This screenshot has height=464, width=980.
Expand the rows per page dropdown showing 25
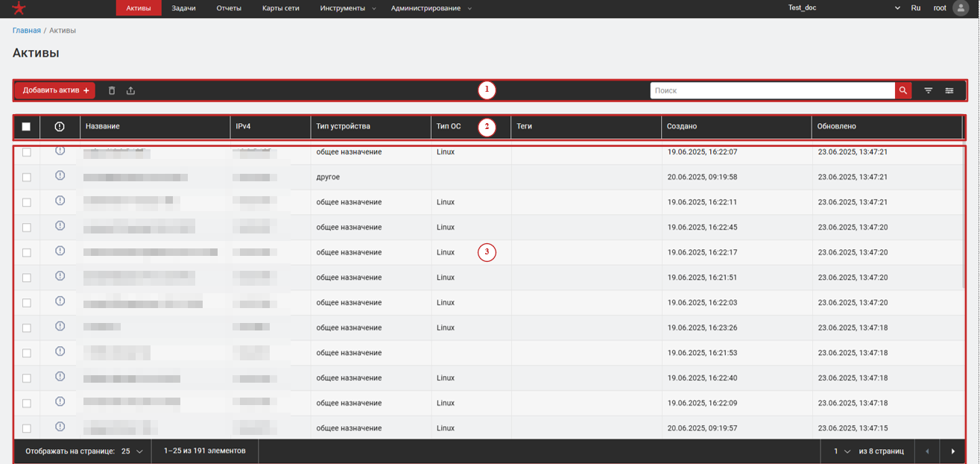132,451
